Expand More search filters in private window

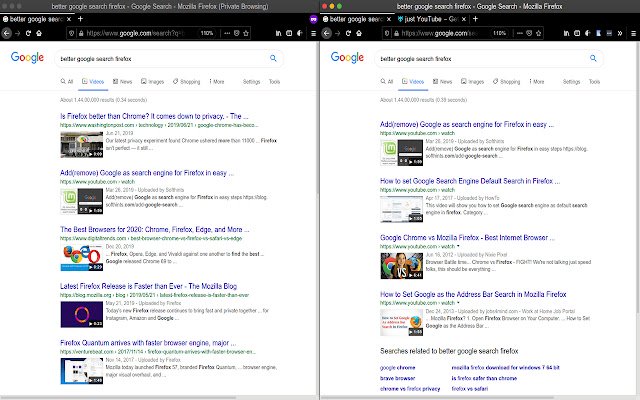click(x=217, y=82)
